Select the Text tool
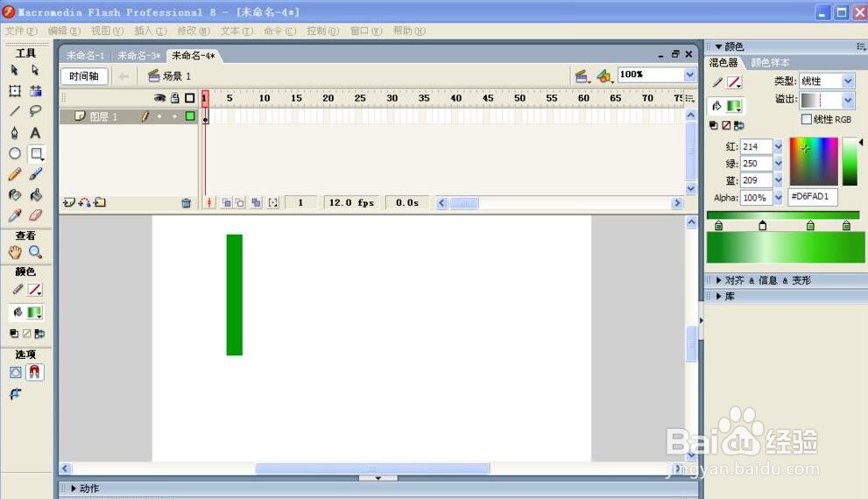Viewport: 868px width, 499px height. tap(35, 133)
